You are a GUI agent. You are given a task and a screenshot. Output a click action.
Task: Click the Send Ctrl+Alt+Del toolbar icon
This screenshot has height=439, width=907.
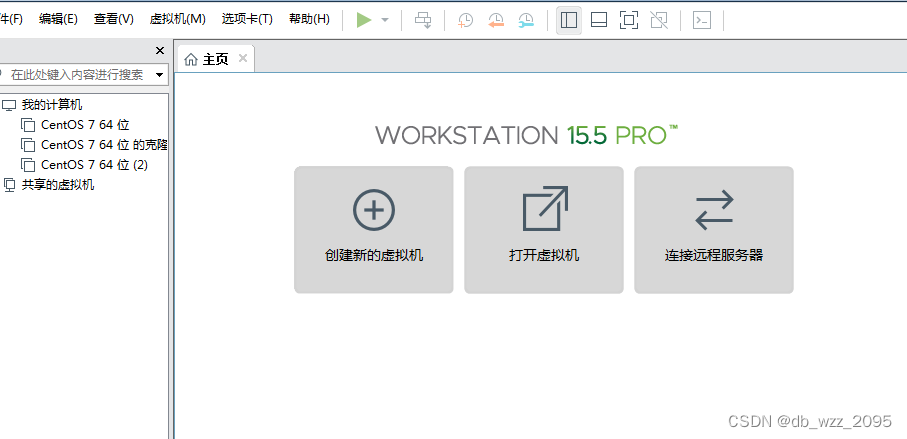[x=423, y=20]
